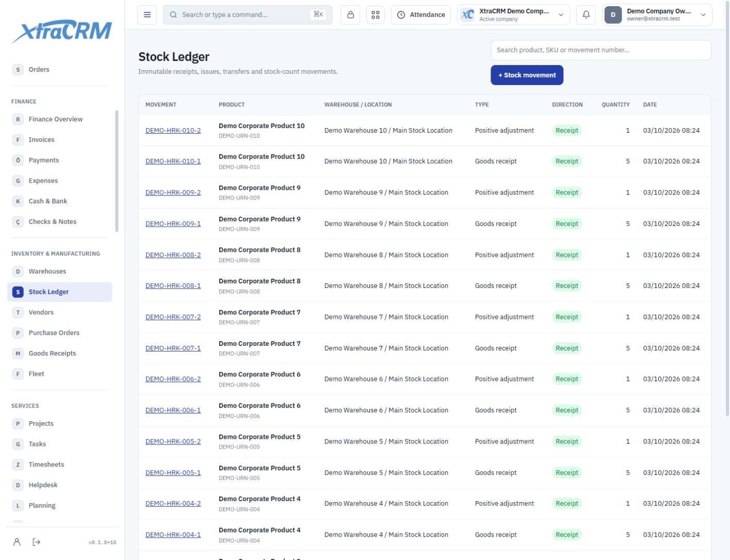Click the + Stock movement button
Viewport: 730px width, 560px height.
pos(527,75)
